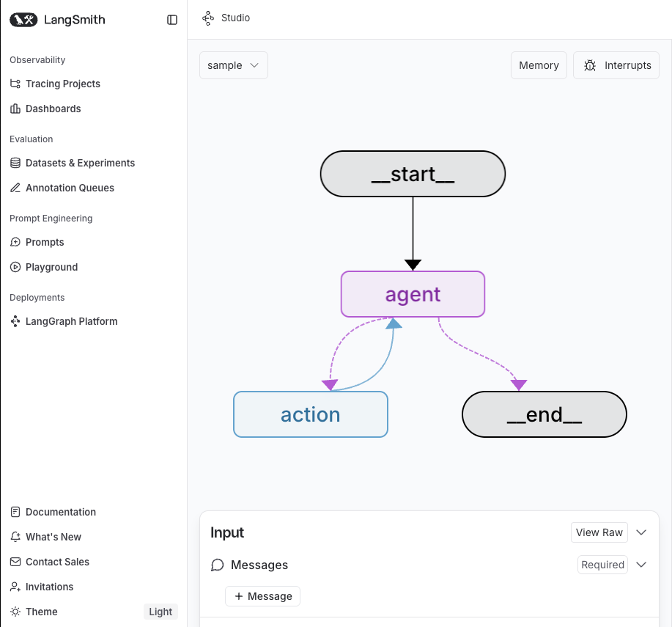Viewport: 672px width, 627px height.
Task: Click the Playground play icon
Action: 15,267
